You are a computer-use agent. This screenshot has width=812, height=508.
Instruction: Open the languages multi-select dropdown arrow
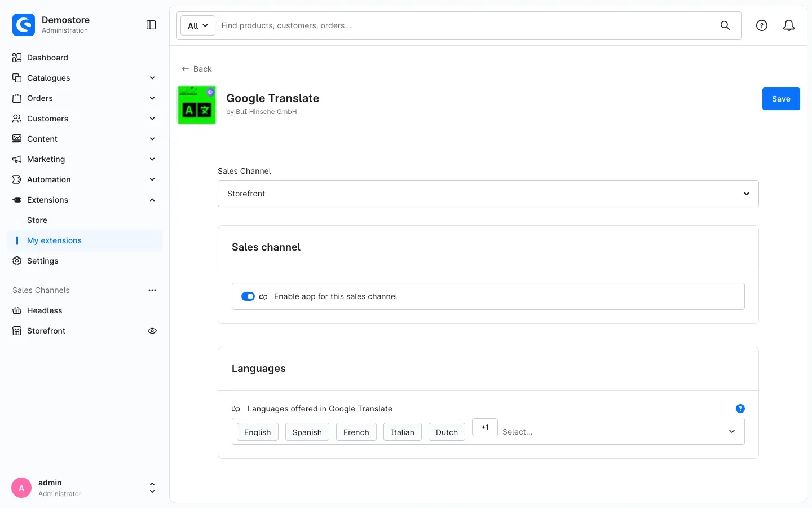point(732,431)
